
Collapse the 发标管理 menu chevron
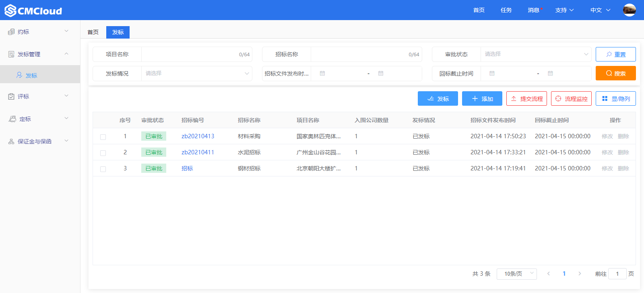click(x=66, y=53)
